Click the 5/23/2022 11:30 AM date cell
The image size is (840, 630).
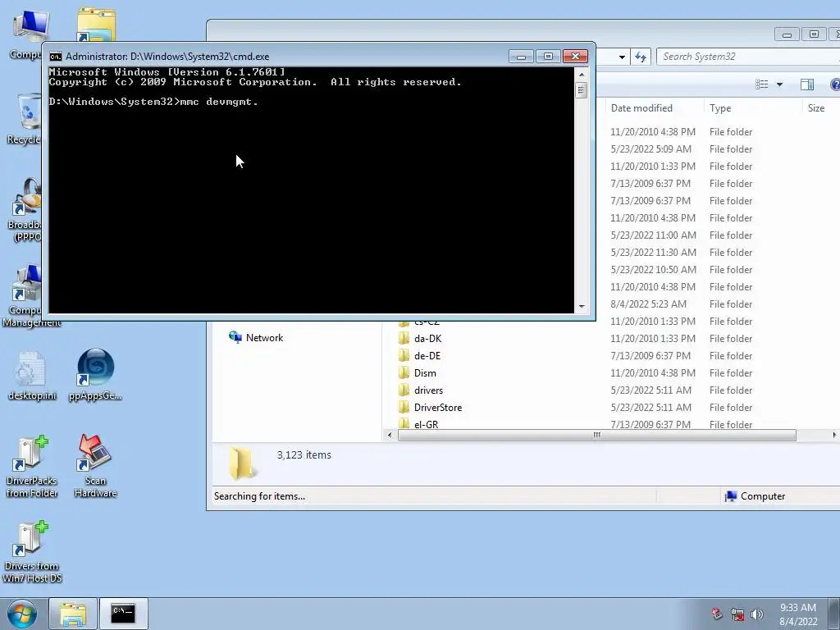click(653, 253)
